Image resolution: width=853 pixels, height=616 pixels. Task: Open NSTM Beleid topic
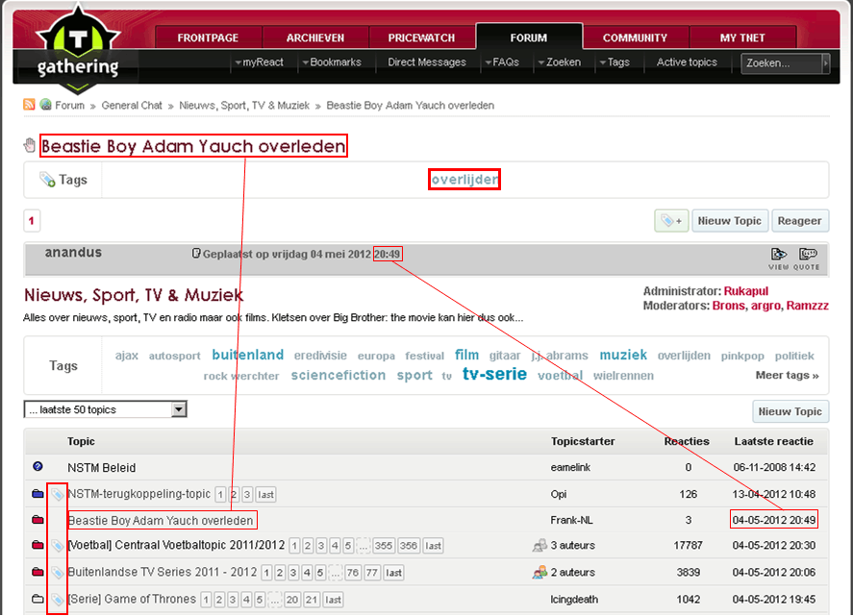pyautogui.click(x=102, y=468)
